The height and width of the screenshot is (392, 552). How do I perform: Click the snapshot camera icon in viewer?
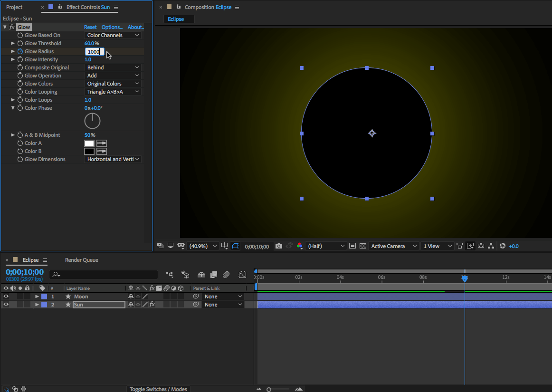279,246
